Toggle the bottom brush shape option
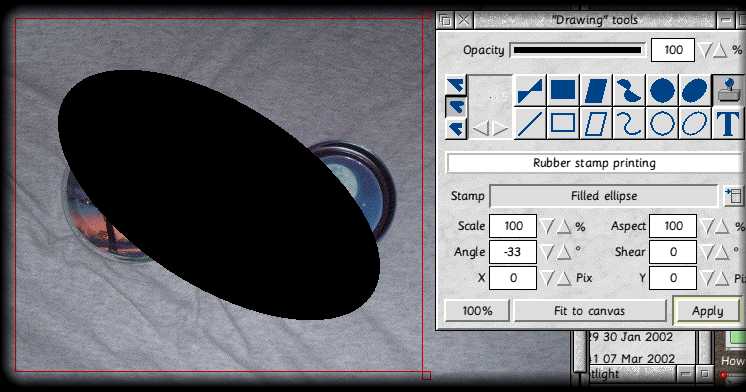Image resolution: width=746 pixels, height=392 pixels. pos(456,128)
